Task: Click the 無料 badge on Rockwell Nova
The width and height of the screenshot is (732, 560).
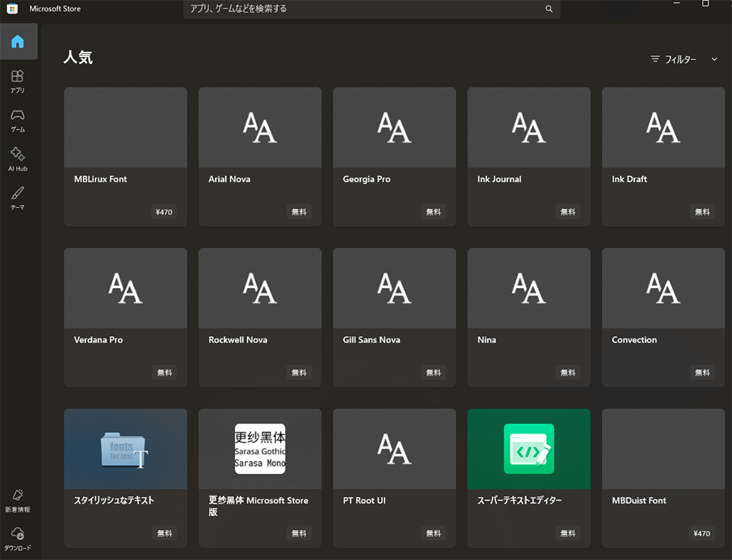Action: point(299,373)
